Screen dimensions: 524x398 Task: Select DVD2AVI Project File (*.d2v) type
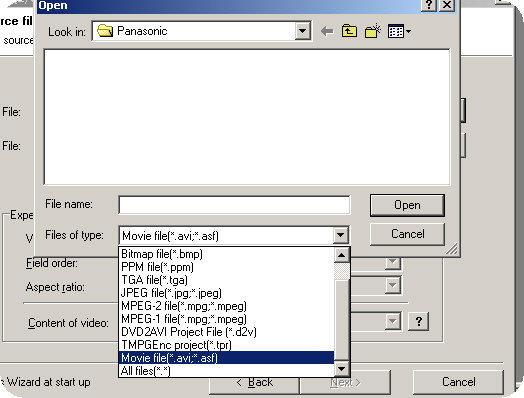click(226, 332)
